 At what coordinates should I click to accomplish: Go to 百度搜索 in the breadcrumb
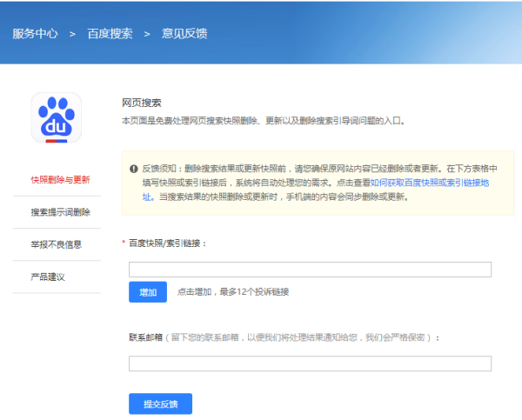(110, 34)
